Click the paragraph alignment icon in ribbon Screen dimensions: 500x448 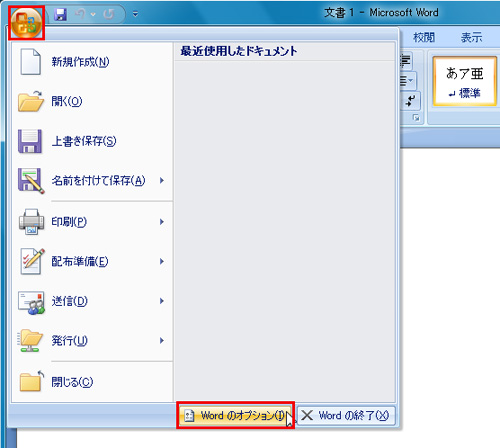click(406, 61)
